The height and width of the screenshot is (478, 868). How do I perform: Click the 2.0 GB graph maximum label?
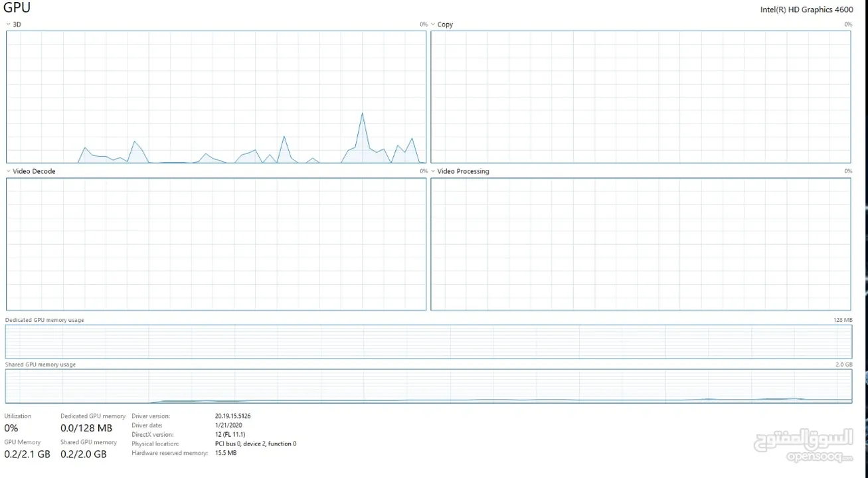tap(843, 364)
